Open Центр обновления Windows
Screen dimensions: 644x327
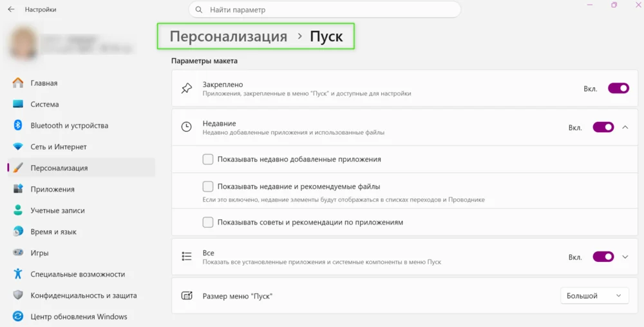pos(81,317)
